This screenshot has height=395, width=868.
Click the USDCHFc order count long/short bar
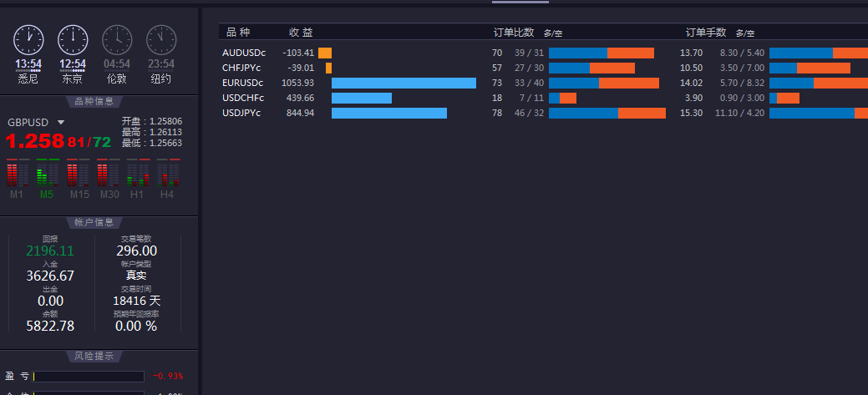[562, 98]
